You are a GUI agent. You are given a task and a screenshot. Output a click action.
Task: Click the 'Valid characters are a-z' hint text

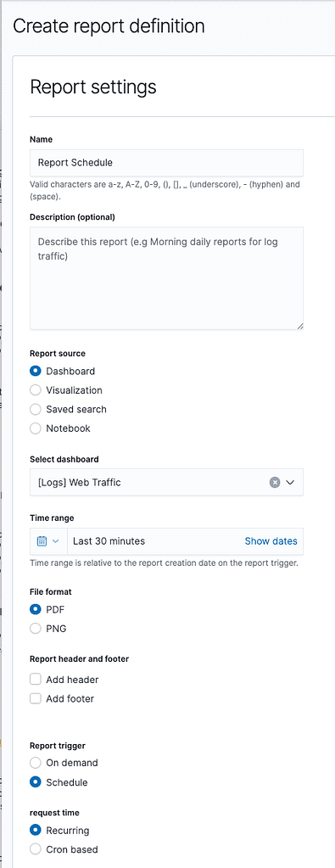[165, 190]
